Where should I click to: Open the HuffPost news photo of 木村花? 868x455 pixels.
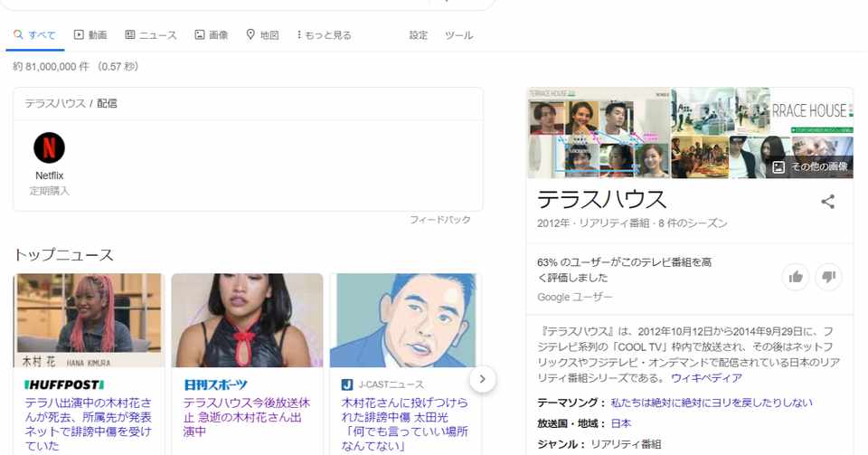[x=89, y=320]
